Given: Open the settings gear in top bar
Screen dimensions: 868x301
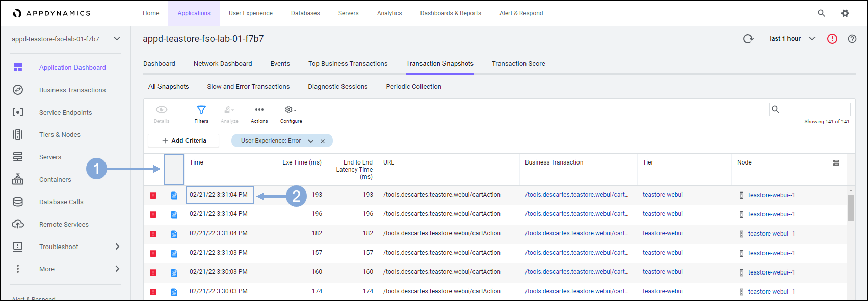Looking at the screenshot, I should [845, 13].
